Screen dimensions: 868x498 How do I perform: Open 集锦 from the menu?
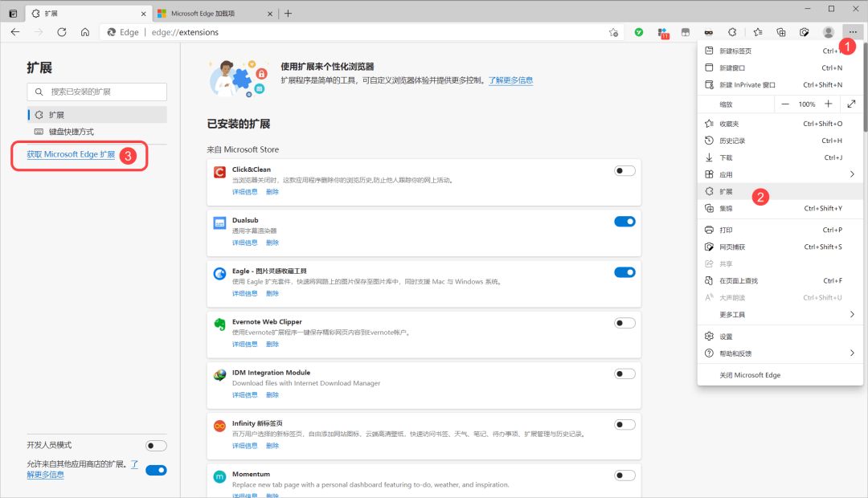[x=780, y=208]
